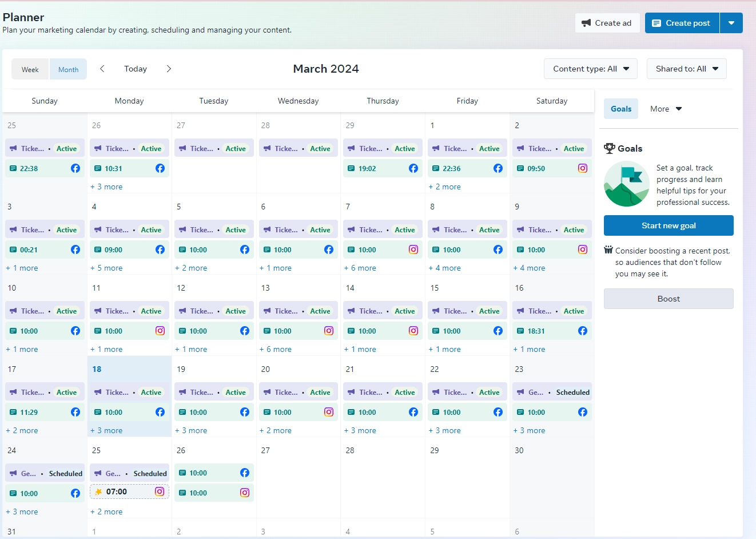This screenshot has height=539, width=756.
Task: Click the crown icon beside boosting tip
Action: (608, 250)
